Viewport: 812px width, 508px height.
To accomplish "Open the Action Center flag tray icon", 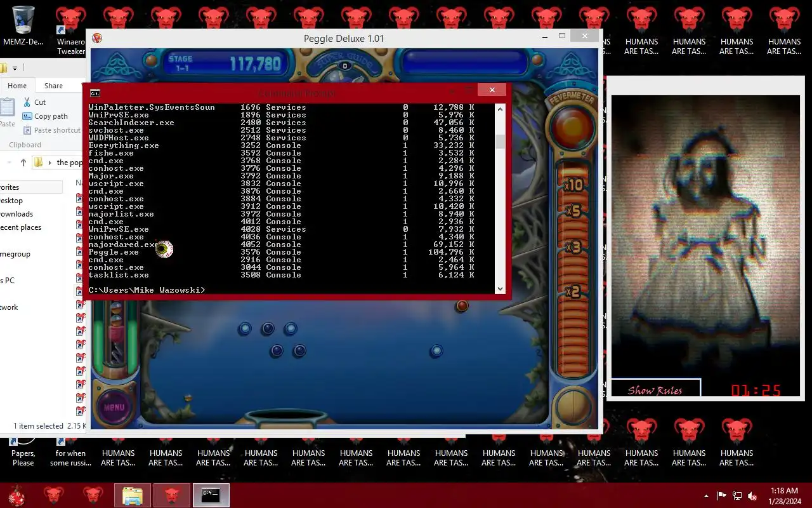I will tap(721, 496).
